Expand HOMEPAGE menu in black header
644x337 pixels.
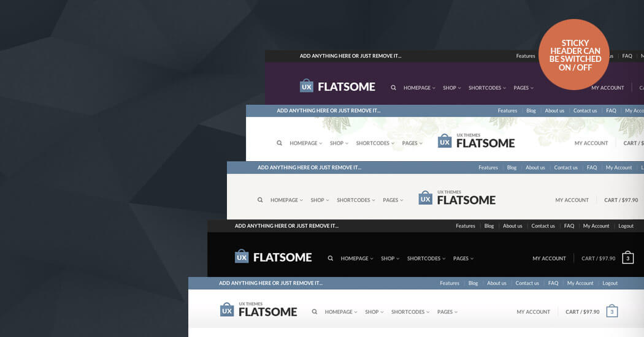point(357,258)
